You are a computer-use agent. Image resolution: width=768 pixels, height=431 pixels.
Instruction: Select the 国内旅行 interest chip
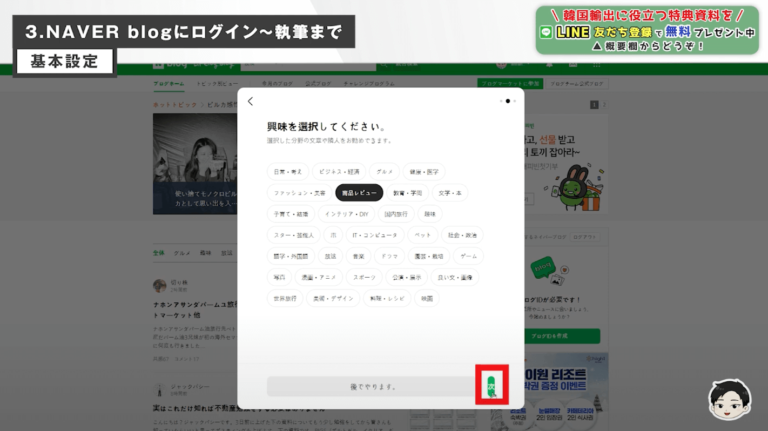click(x=396, y=214)
